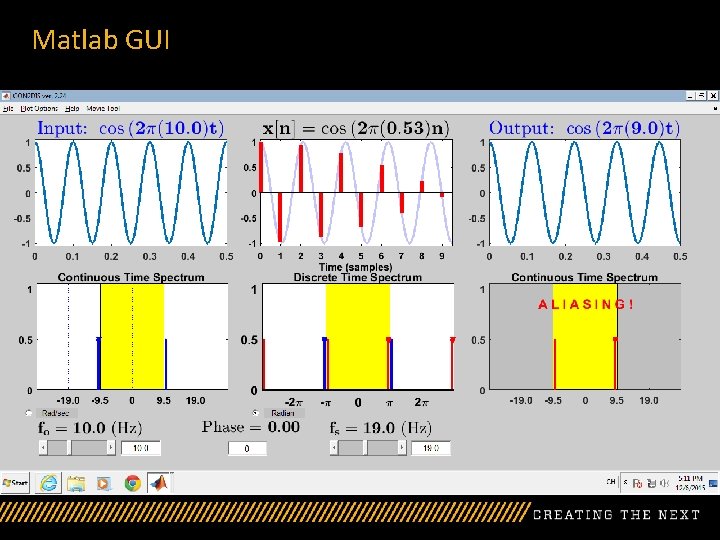The image size is (720, 540).
Task: Click the Show desktop button in tray
Action: [x=713, y=483]
